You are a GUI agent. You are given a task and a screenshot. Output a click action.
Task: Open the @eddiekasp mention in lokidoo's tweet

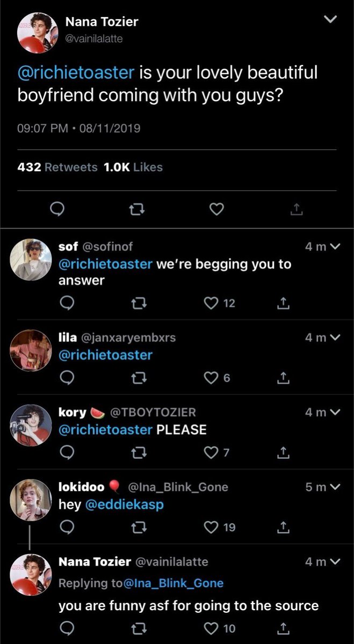click(x=125, y=505)
